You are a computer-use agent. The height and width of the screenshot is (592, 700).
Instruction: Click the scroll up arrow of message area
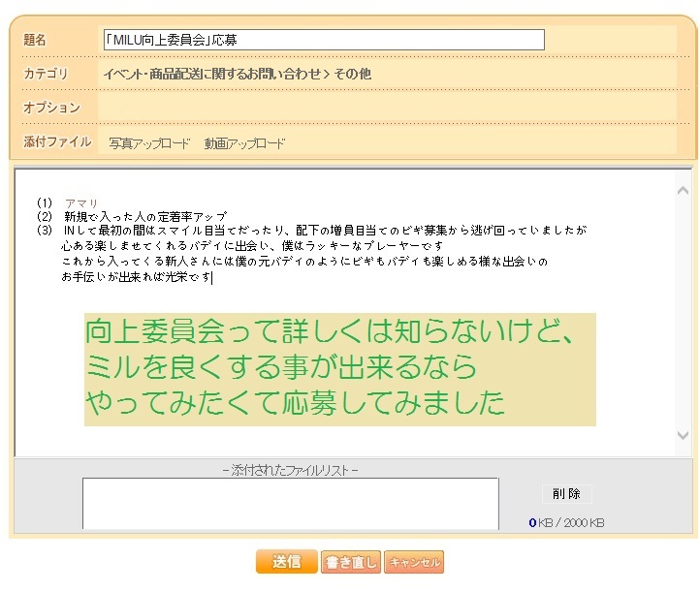point(683,191)
